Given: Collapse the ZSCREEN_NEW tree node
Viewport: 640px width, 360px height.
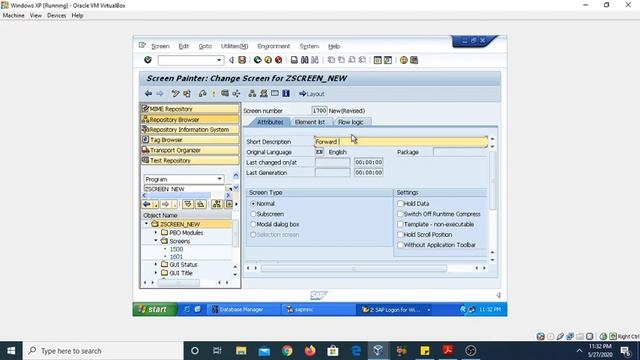Looking at the screenshot, I should [x=147, y=224].
